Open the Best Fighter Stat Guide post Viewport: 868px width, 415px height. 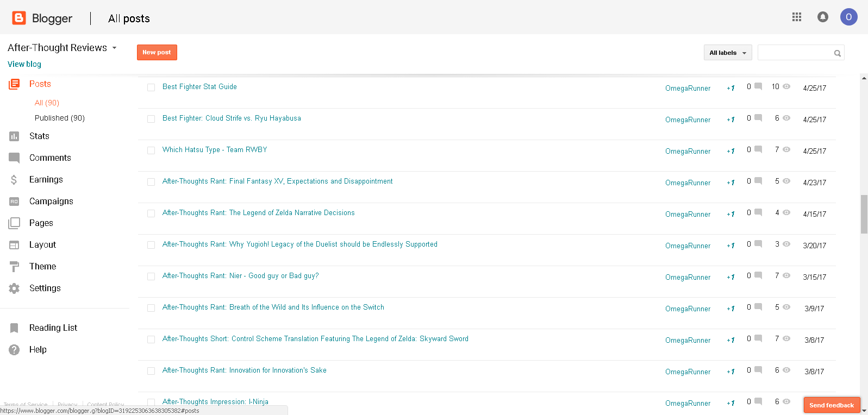[x=199, y=86]
